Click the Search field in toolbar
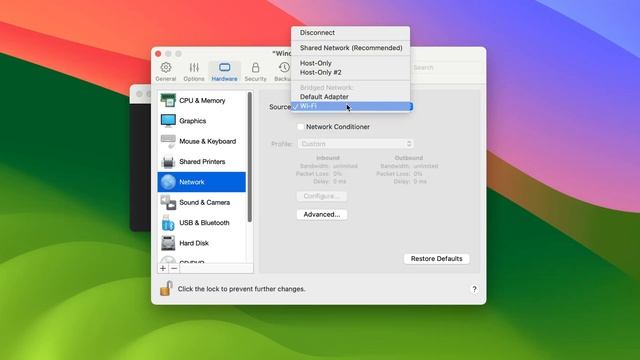Image resolution: width=640 pixels, height=360 pixels. 445,68
